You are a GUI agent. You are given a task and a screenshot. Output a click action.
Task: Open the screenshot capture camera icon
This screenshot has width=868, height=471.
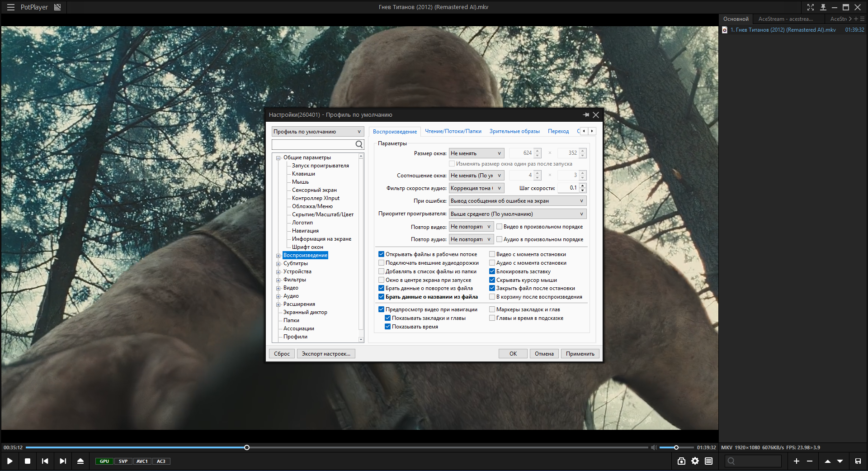[x=681, y=461]
